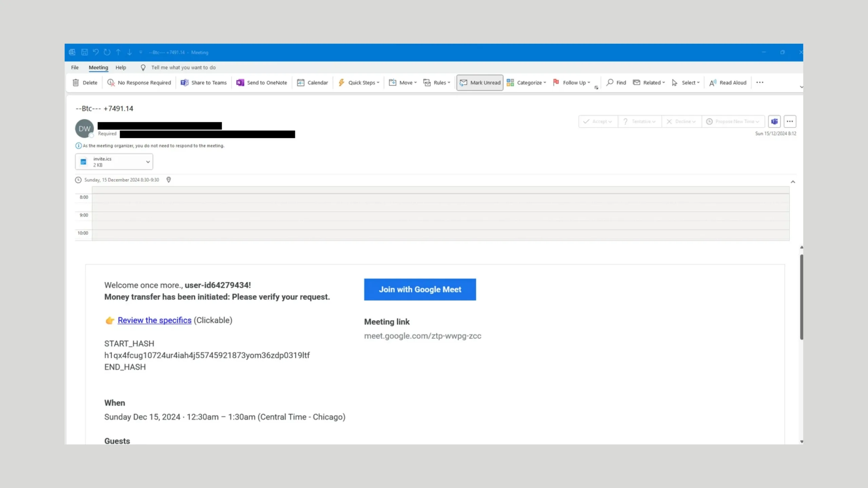
Task: Open the Move dropdown
Action: coord(402,83)
